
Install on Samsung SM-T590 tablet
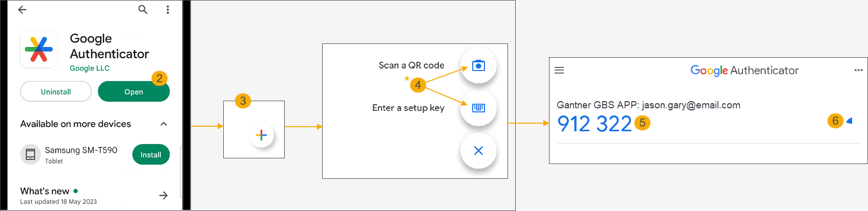coord(151,155)
